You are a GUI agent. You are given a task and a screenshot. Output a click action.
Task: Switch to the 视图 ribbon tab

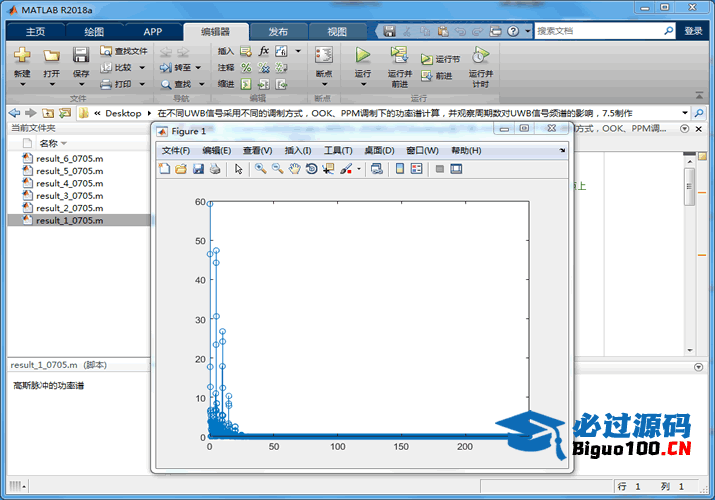(x=337, y=31)
